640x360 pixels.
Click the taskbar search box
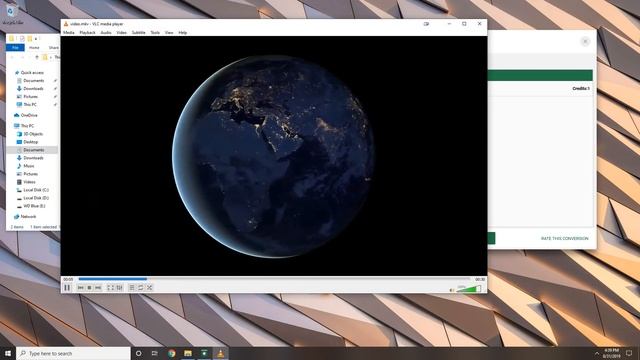click(x=73, y=353)
